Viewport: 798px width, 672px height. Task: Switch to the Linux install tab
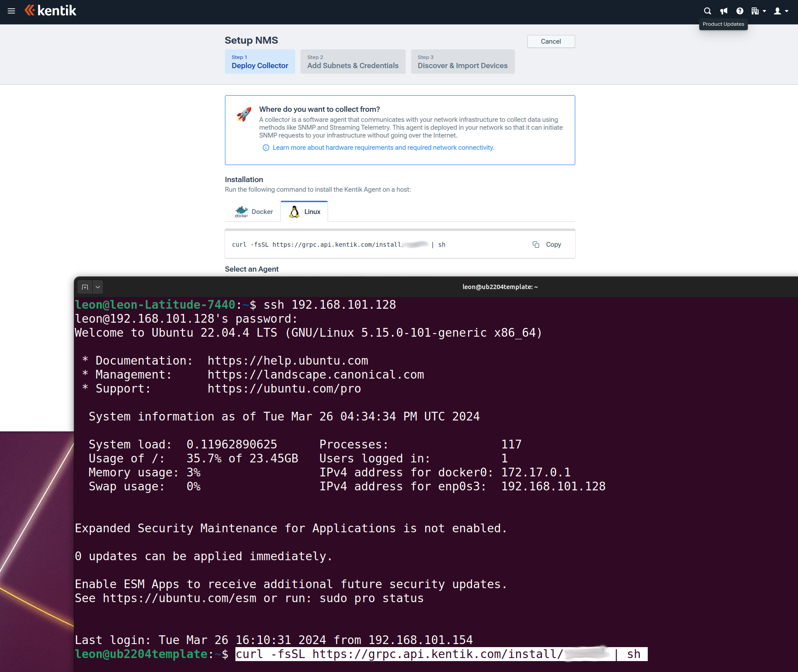coord(304,212)
